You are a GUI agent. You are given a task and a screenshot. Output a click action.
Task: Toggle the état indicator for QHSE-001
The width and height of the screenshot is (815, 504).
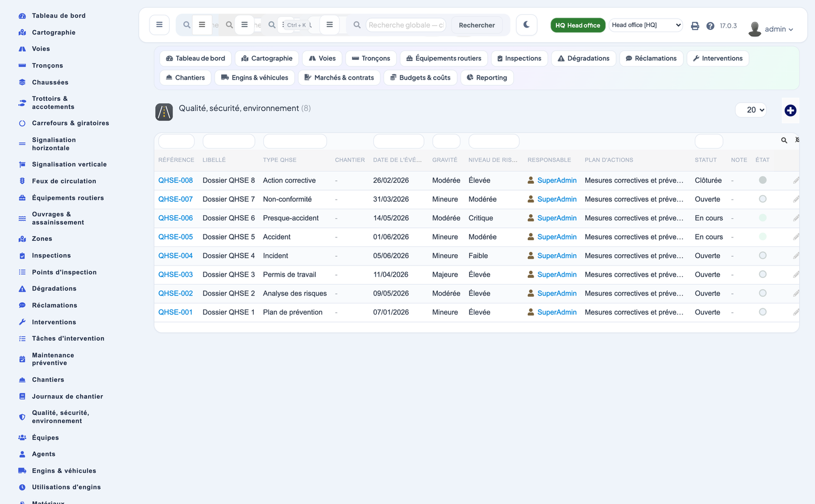(763, 312)
